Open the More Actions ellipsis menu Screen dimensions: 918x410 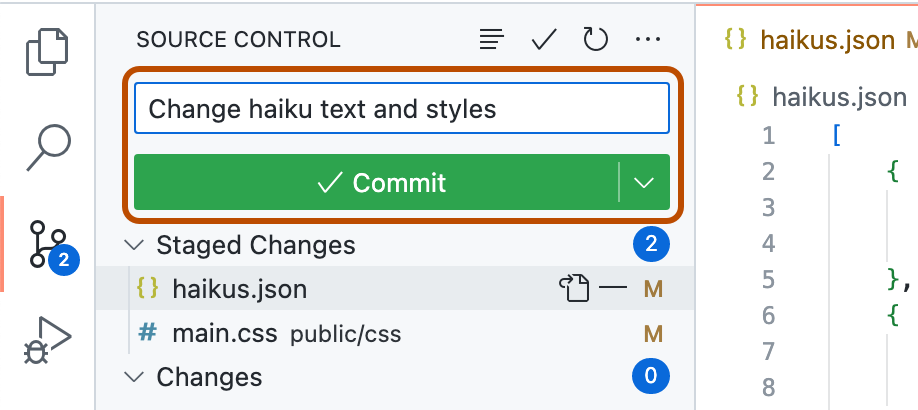click(648, 40)
